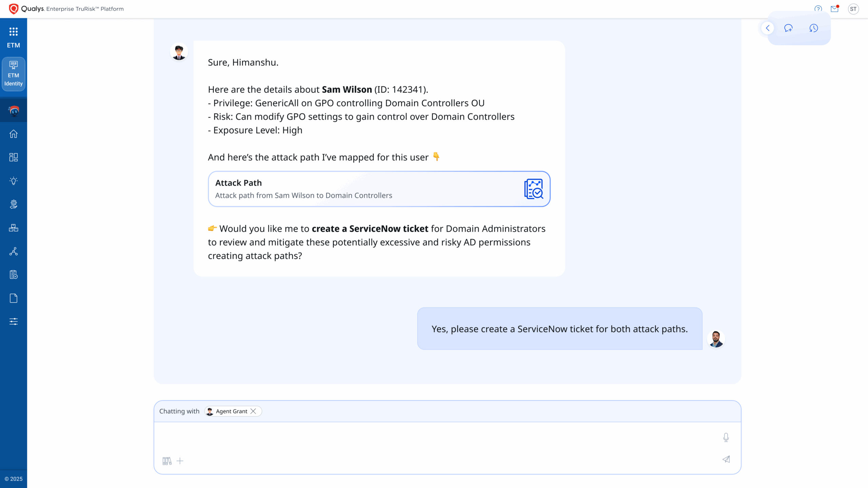The image size is (868, 488).
Task: Start a new chat conversation
Action: tap(788, 28)
